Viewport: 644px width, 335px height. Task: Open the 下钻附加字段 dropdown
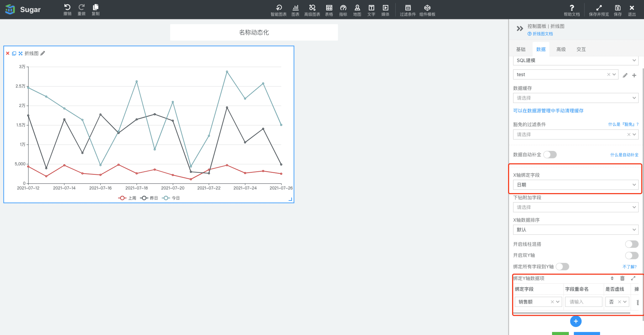576,207
